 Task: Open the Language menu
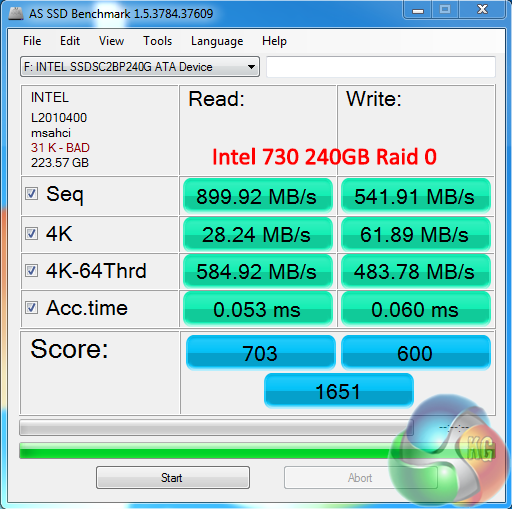[x=217, y=41]
